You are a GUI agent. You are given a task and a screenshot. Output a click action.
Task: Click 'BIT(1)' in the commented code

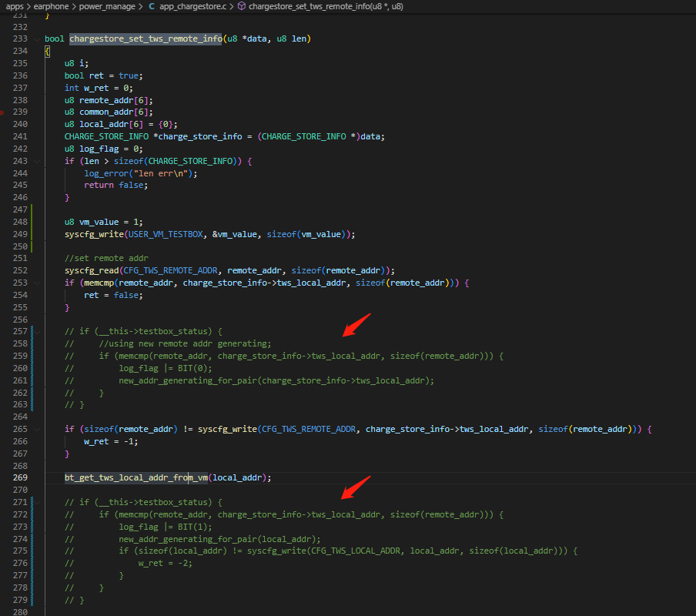pos(192,527)
